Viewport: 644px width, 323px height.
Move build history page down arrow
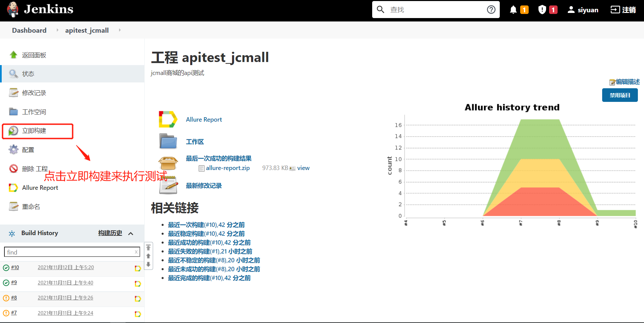pos(148,264)
